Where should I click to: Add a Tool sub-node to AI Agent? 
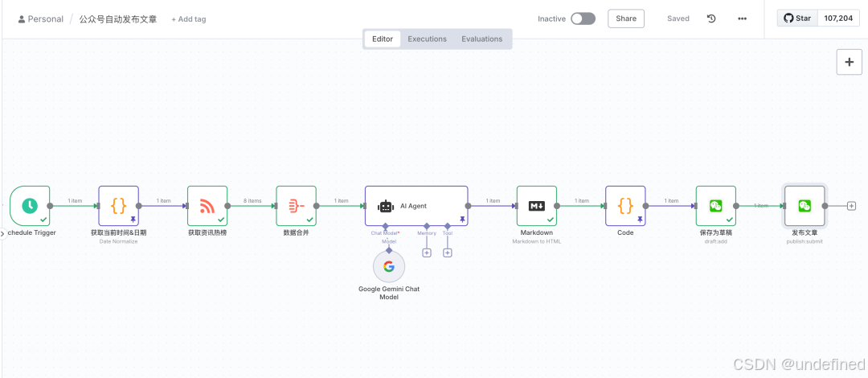tap(448, 253)
